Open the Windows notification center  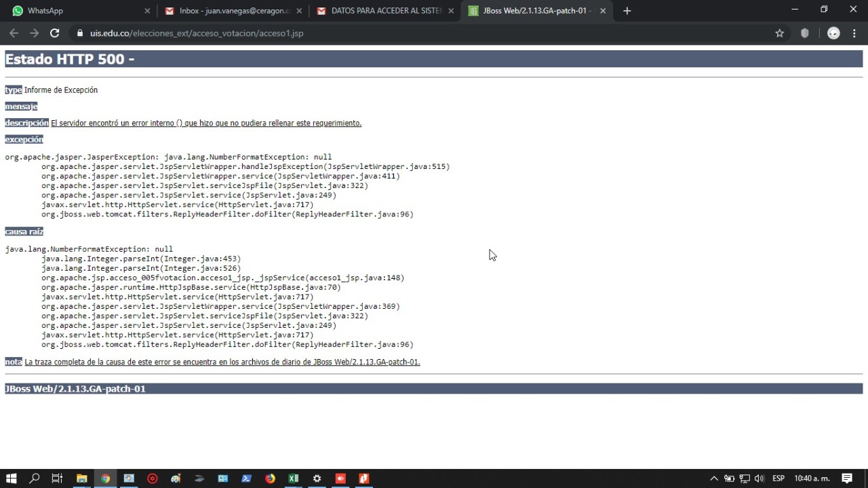coord(847,478)
